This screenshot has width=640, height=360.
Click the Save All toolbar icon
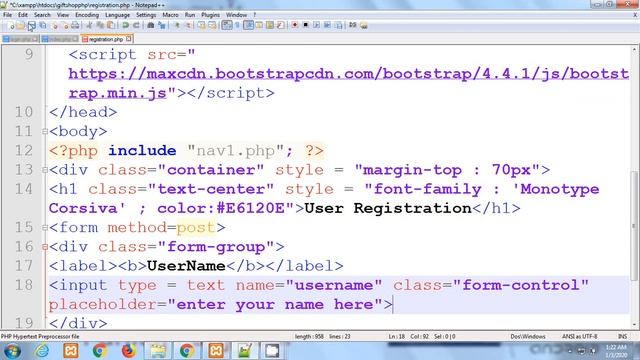pyautogui.click(x=42, y=25)
